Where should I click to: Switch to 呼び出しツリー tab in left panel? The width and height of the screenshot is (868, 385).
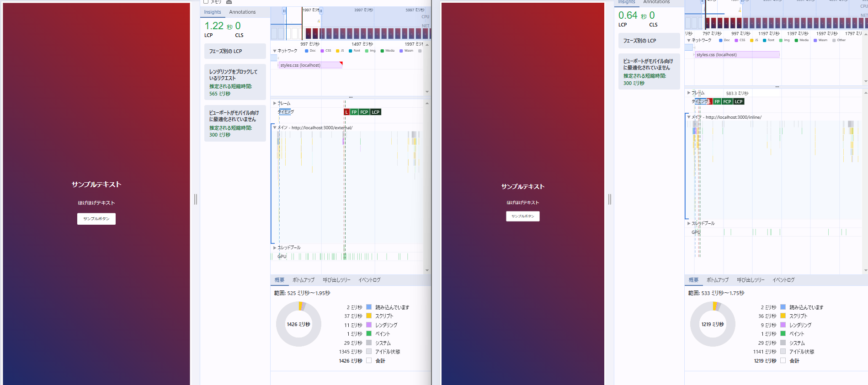[x=336, y=280]
